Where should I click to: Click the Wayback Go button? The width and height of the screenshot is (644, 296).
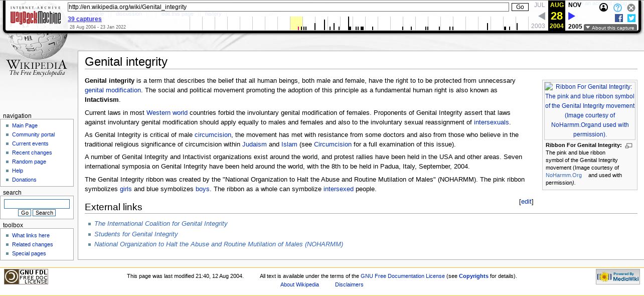520,7
